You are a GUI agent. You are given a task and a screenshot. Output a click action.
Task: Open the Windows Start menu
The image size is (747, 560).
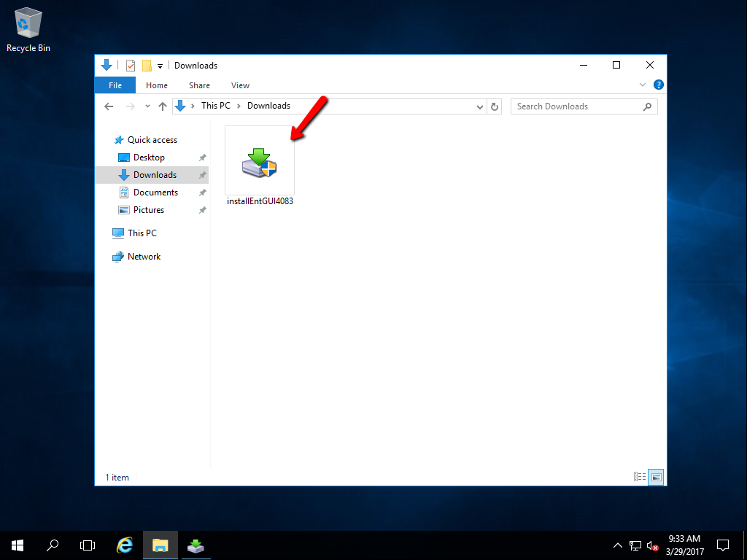[x=18, y=545]
